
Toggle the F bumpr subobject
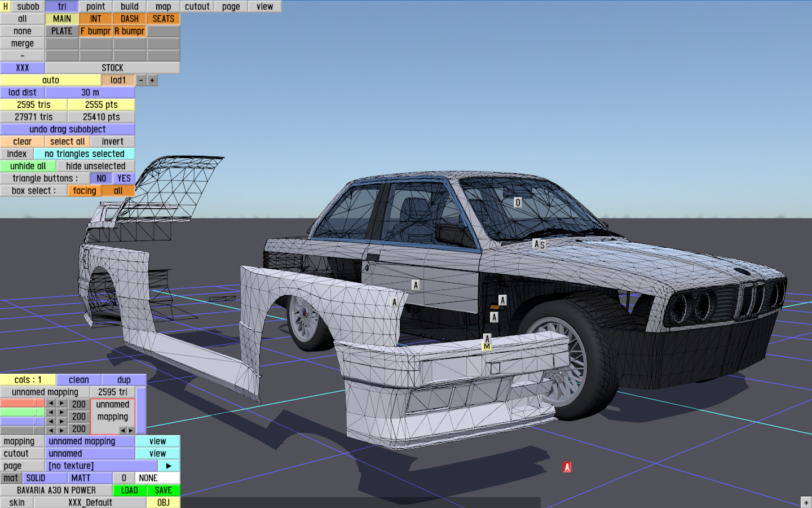(x=96, y=31)
